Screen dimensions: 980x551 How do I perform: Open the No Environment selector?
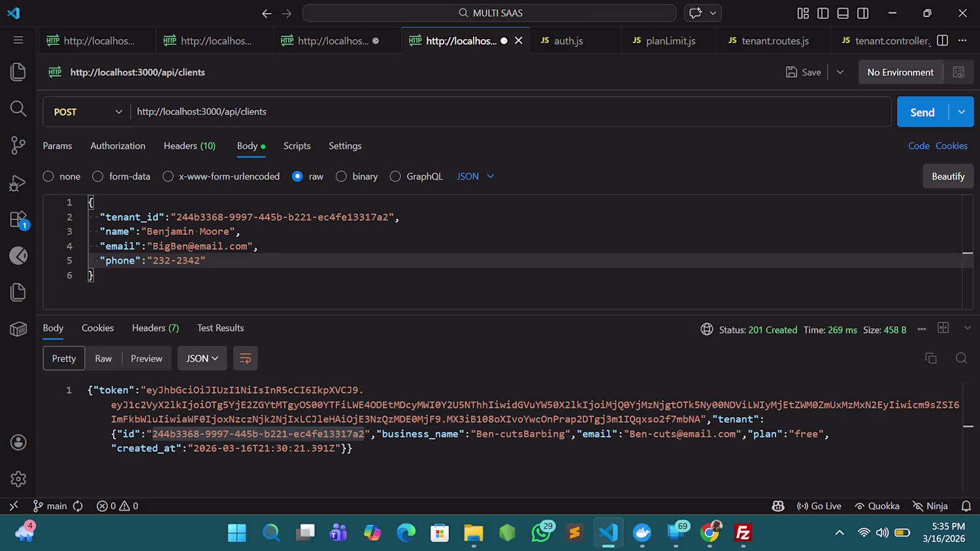point(900,72)
